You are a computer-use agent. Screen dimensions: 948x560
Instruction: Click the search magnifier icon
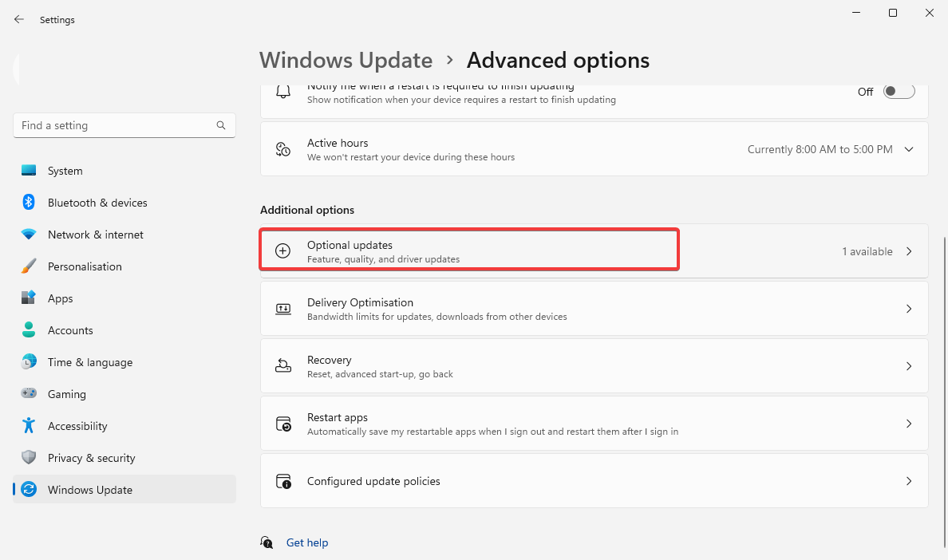pos(221,125)
